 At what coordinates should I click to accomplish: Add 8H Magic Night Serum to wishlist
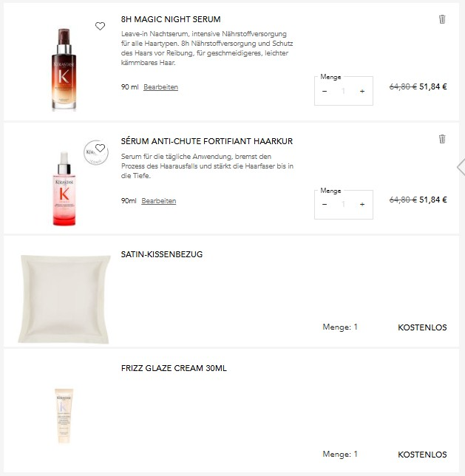pos(101,26)
